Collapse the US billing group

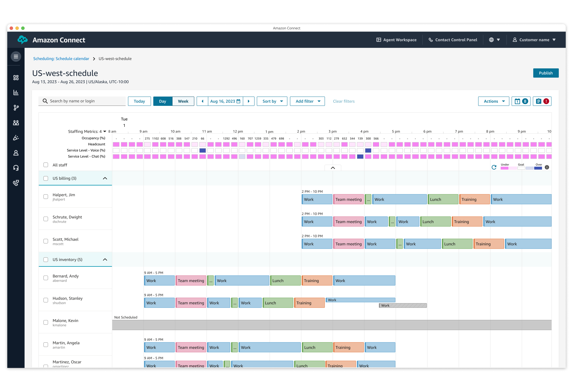click(x=105, y=178)
